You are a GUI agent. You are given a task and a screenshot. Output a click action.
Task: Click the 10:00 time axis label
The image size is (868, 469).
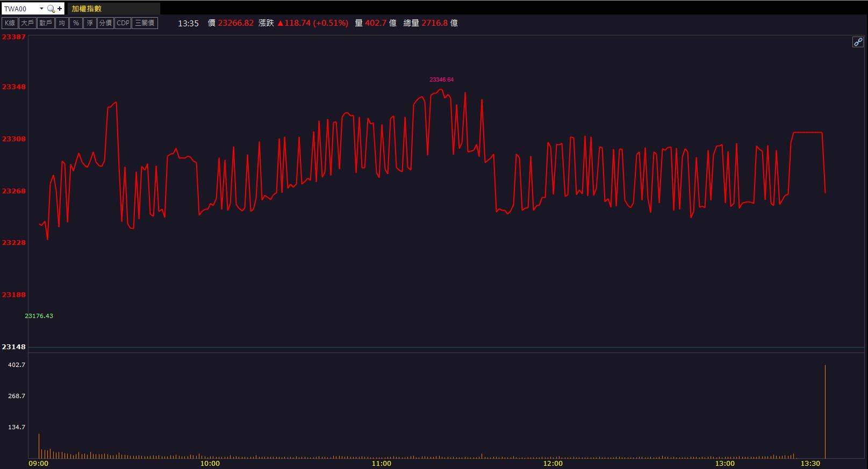[x=210, y=463]
